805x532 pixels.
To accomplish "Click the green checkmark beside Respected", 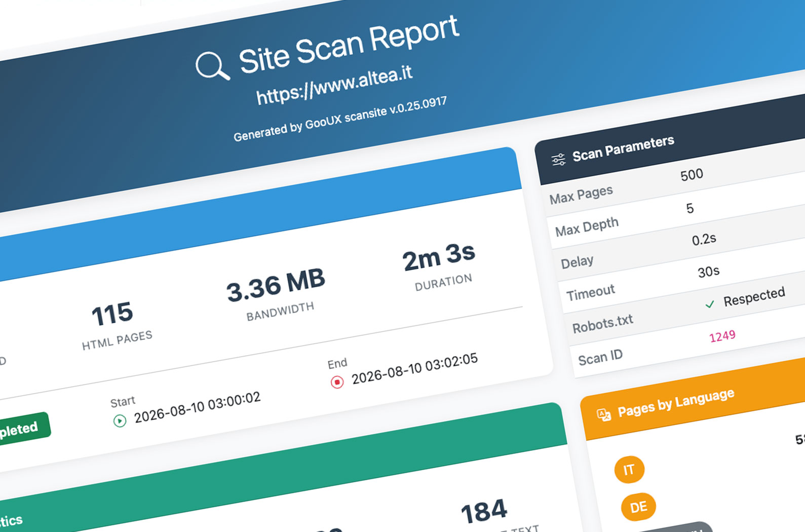I will point(710,304).
